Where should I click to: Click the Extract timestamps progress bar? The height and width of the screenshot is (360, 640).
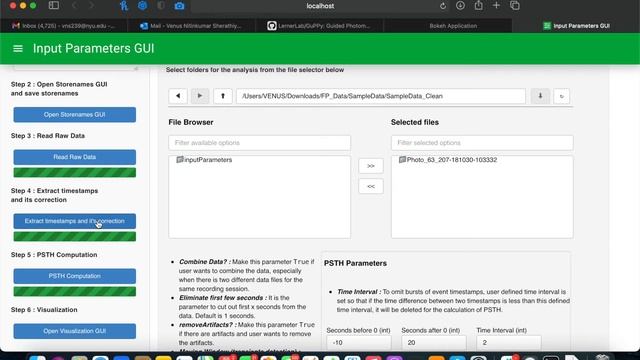click(x=75, y=236)
